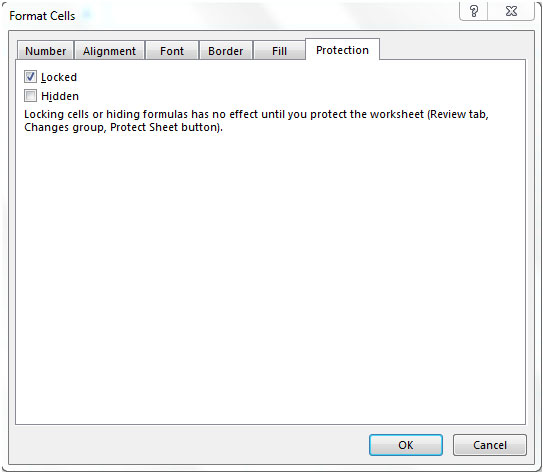
Task: Click the 'Protect Sheet button' text in note
Action: [x=163, y=127]
